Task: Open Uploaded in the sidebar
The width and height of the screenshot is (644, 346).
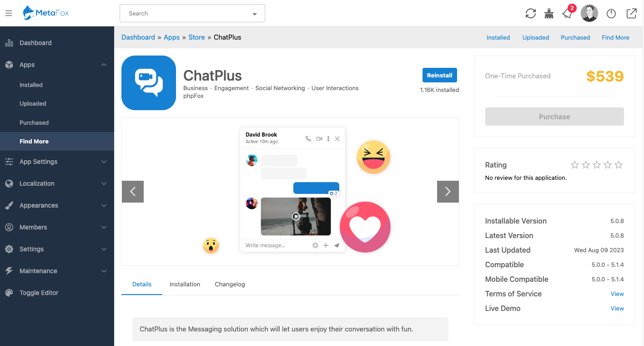Action: click(x=33, y=104)
